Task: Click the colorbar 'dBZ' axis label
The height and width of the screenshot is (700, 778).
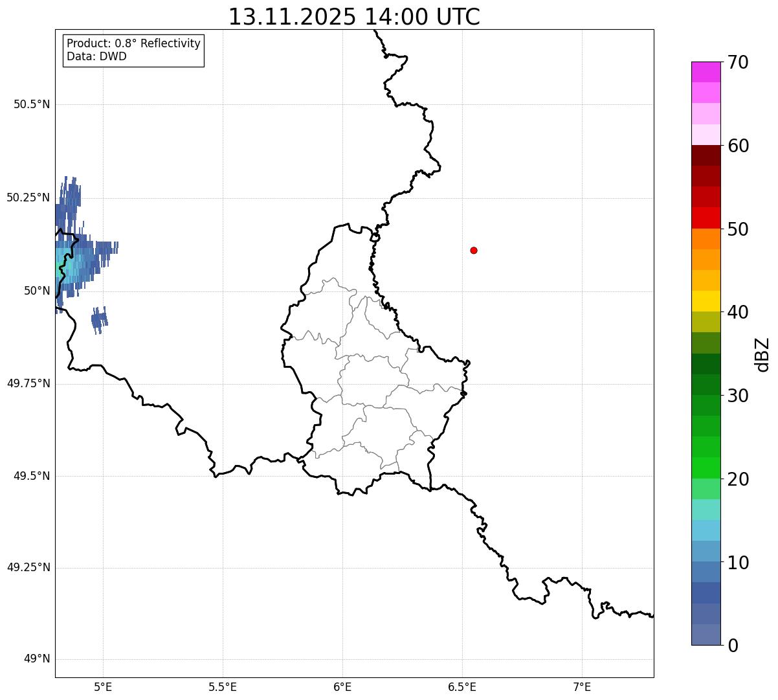Action: 762,354
